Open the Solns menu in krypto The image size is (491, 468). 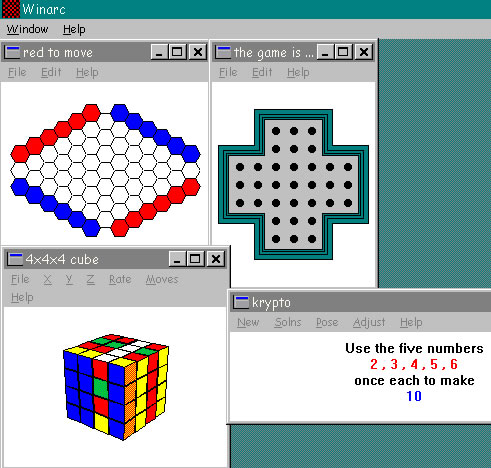click(288, 322)
